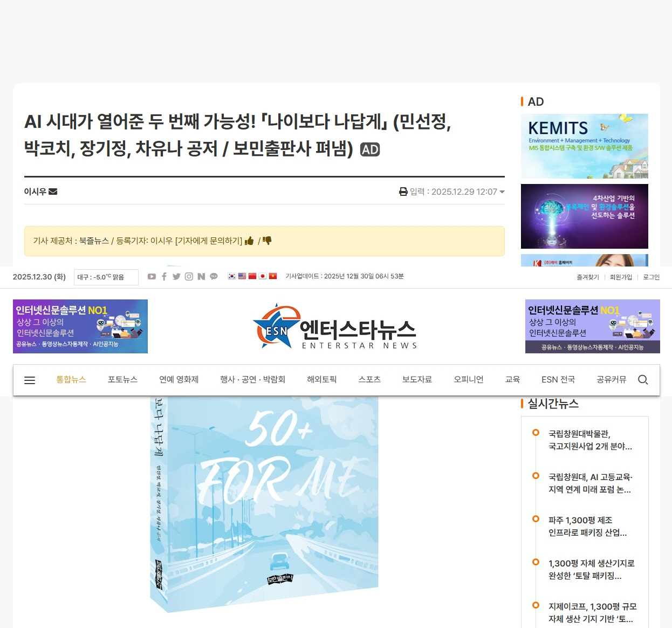Visit the Facebook page icon
The height and width of the screenshot is (628, 672).
click(164, 276)
